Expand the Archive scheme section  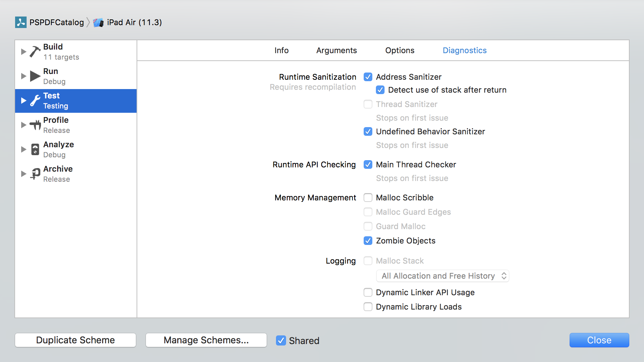click(23, 173)
